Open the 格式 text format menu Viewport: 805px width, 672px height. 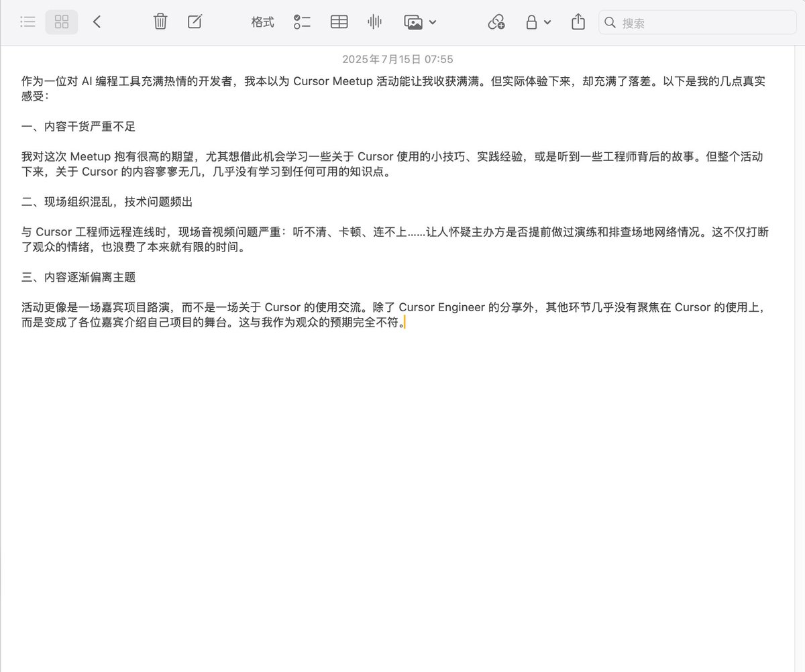pos(262,22)
